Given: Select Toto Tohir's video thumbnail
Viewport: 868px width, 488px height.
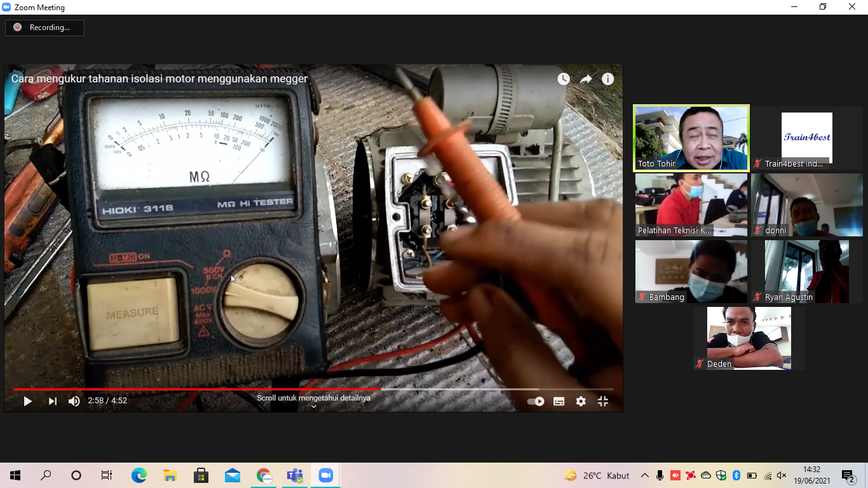Looking at the screenshot, I should point(691,138).
